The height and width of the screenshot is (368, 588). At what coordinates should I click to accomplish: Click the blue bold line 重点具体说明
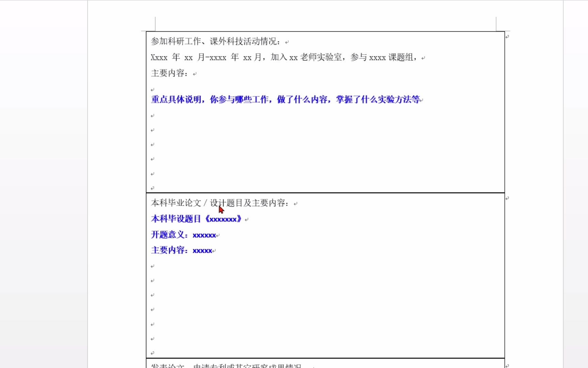click(285, 99)
